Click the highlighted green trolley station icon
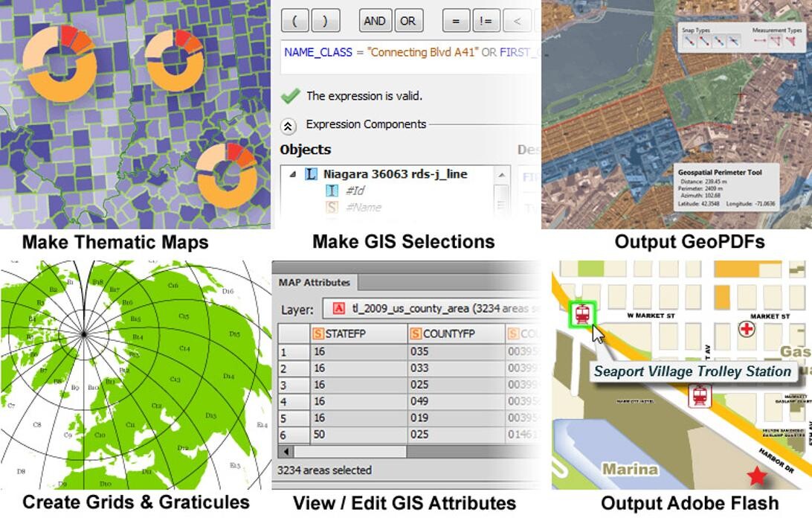The image size is (812, 521). [x=581, y=313]
